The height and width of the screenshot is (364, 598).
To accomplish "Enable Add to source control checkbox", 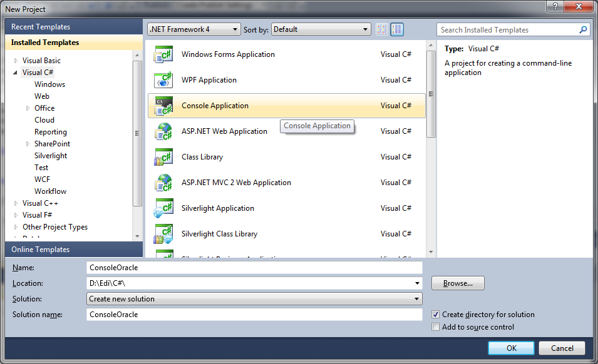I will (436, 327).
